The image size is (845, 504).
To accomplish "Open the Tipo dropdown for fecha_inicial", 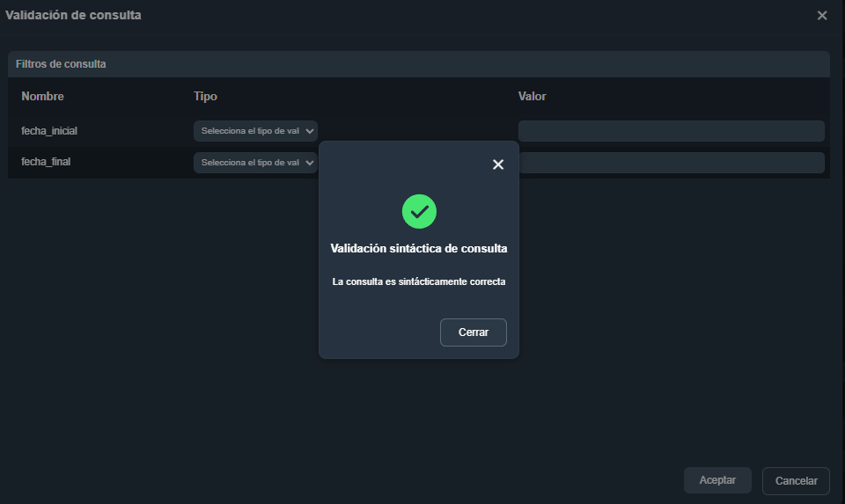I will [x=255, y=131].
